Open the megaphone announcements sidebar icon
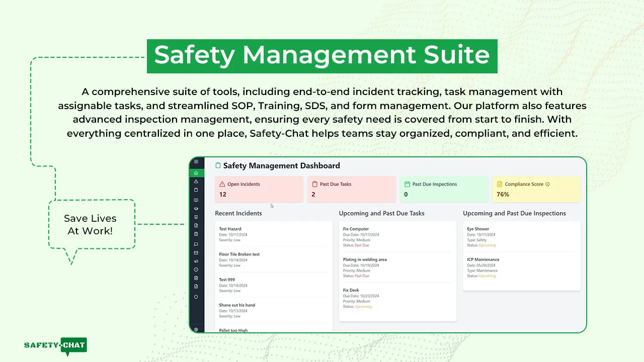 196,261
